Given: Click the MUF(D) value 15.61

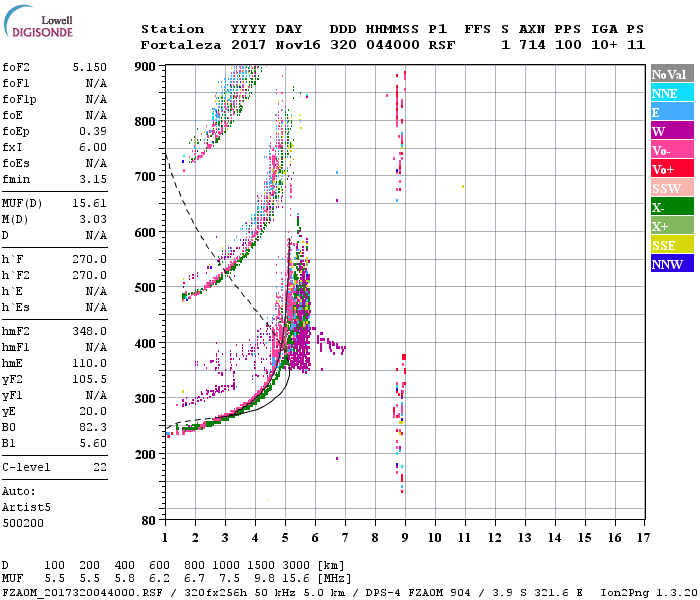Looking at the screenshot, I should tap(89, 204).
